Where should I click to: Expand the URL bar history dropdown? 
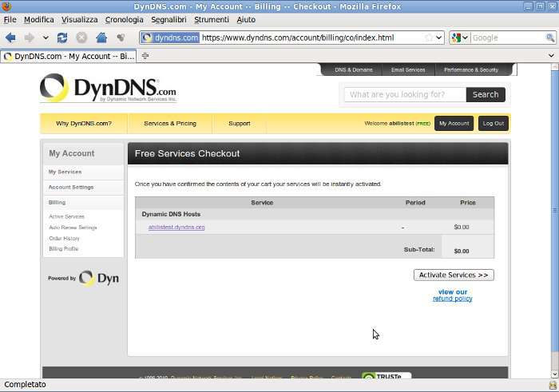coord(439,38)
